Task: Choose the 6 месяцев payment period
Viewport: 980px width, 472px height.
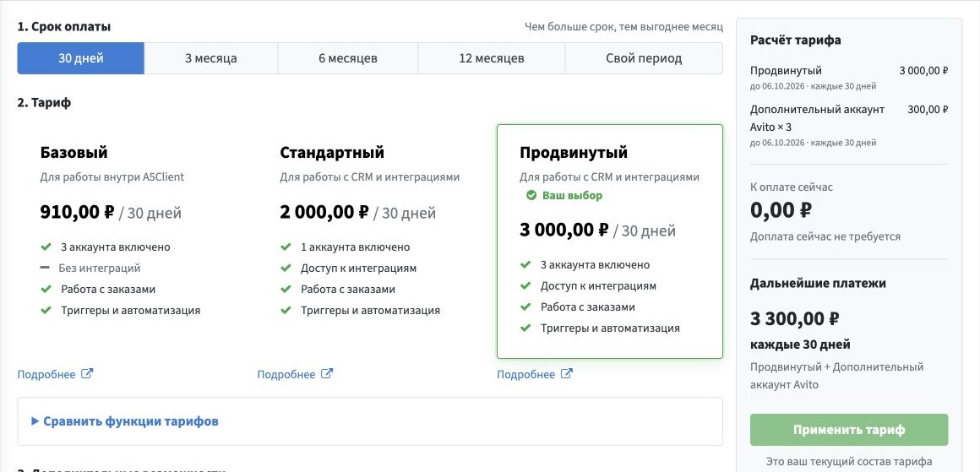Action: [347, 59]
